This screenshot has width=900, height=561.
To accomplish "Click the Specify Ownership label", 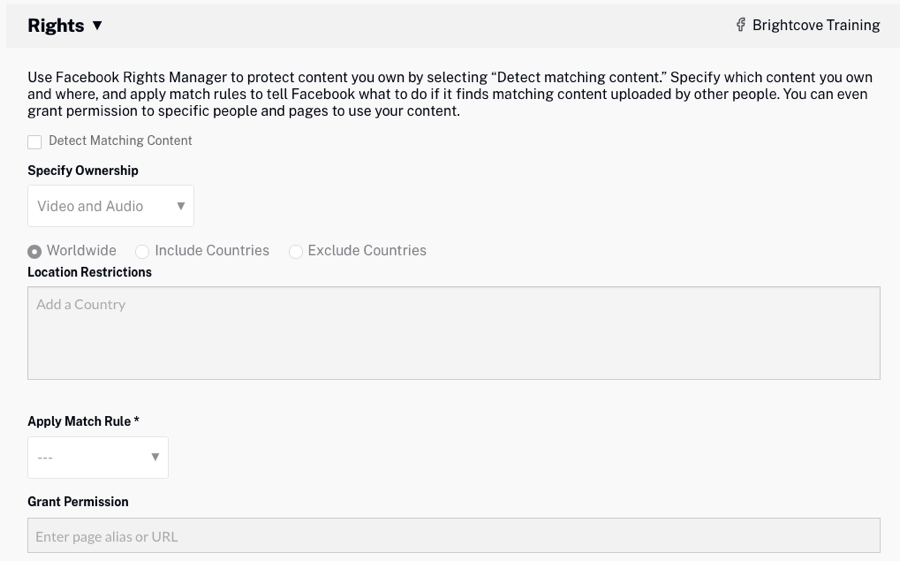I will pyautogui.click(x=83, y=171).
